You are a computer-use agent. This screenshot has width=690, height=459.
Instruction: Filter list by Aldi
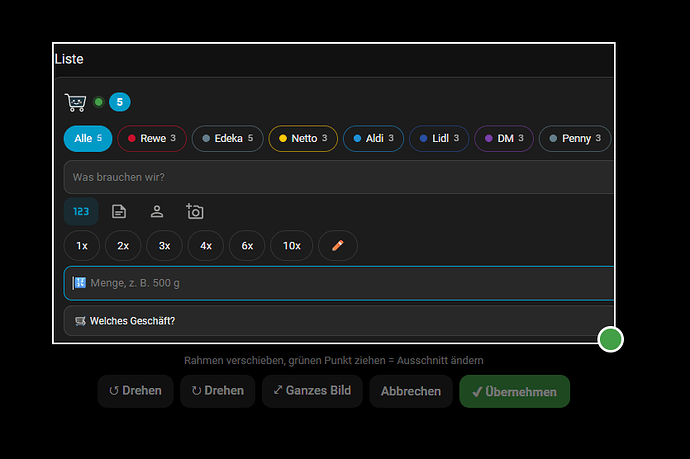point(373,138)
